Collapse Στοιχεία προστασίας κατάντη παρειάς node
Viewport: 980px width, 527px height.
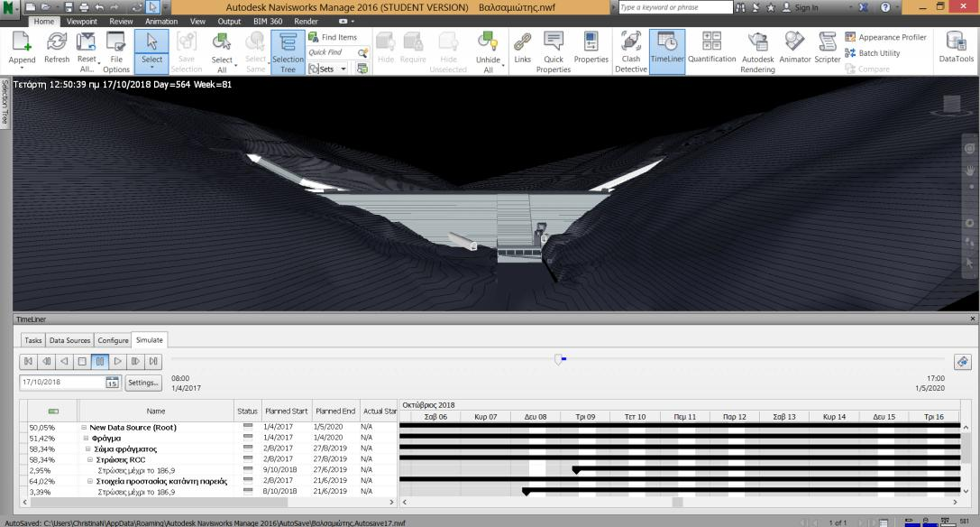point(90,481)
